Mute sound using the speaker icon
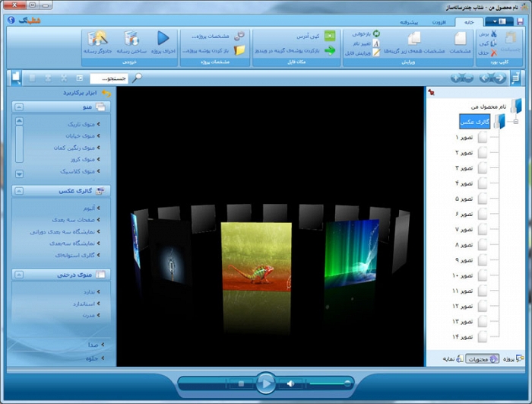The height and width of the screenshot is (404, 532). (x=290, y=383)
